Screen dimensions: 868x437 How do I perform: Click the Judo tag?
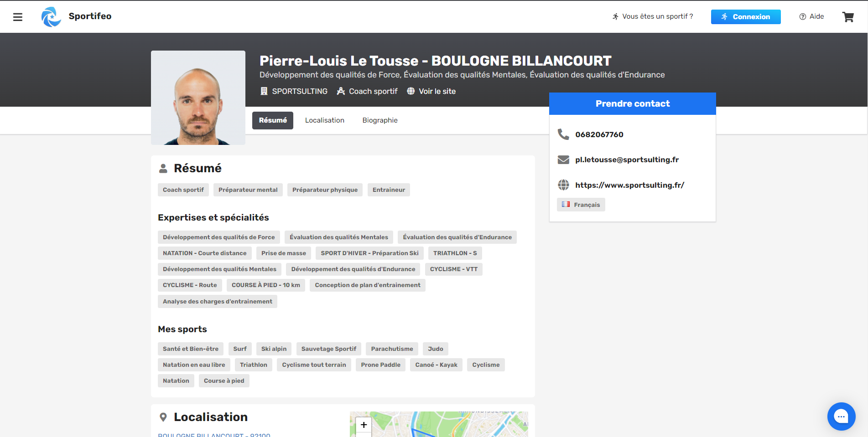pos(436,349)
